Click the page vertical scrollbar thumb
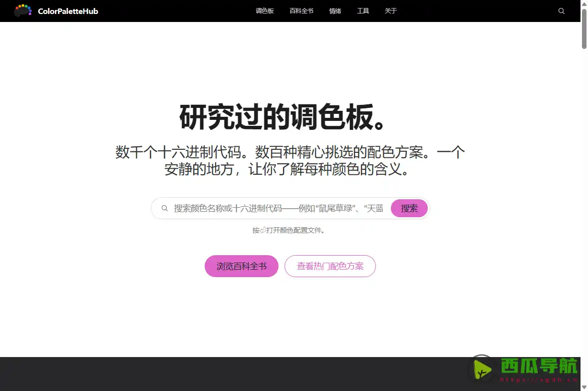This screenshot has width=588, height=391. coord(584,29)
